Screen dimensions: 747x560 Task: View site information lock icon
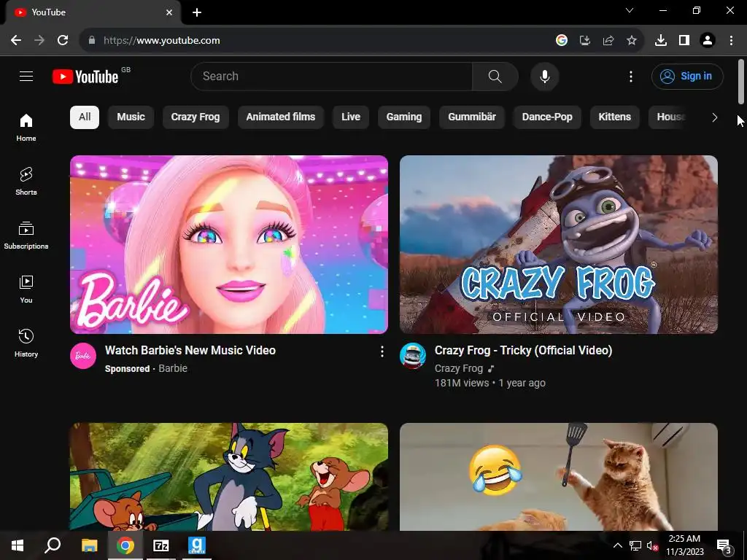pos(92,40)
